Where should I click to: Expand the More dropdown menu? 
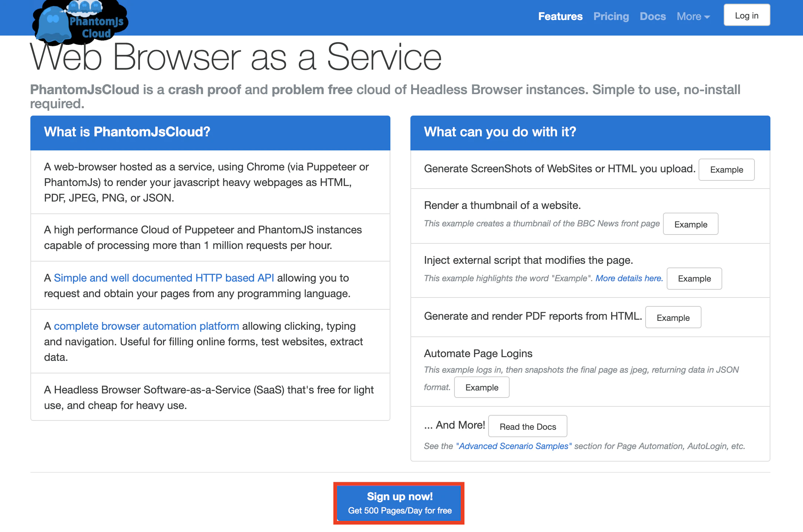pos(693,16)
